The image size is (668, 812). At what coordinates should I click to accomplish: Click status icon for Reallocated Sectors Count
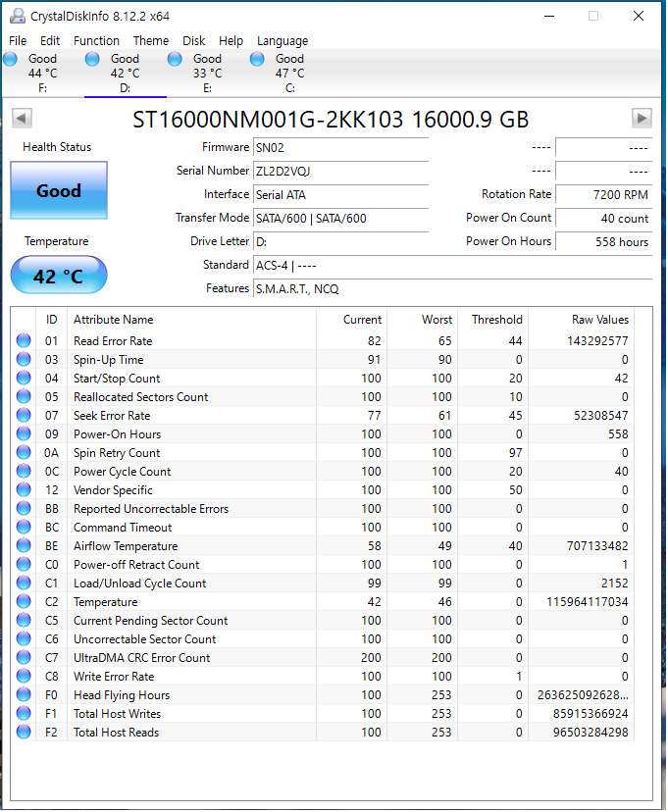point(24,396)
